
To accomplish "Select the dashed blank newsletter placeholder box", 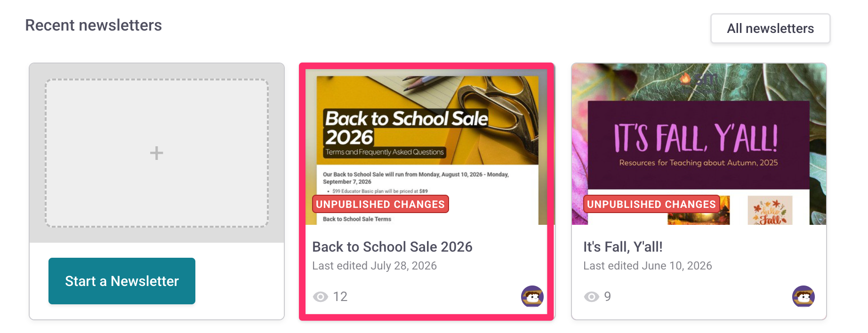I will pos(157,153).
